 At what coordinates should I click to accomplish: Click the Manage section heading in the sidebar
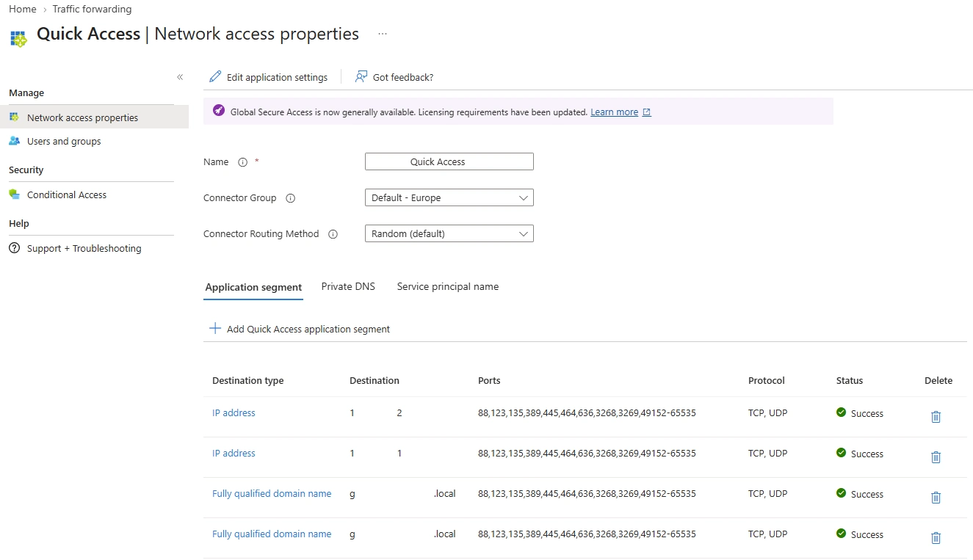(26, 92)
